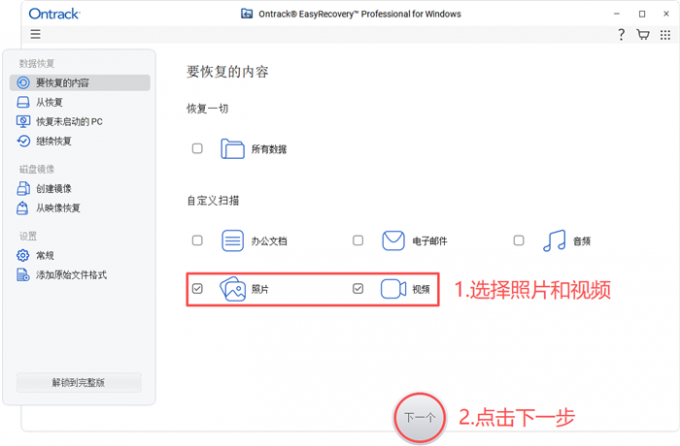Click the 办公文档 label
Screen dimensions: 680x446
[269, 241]
